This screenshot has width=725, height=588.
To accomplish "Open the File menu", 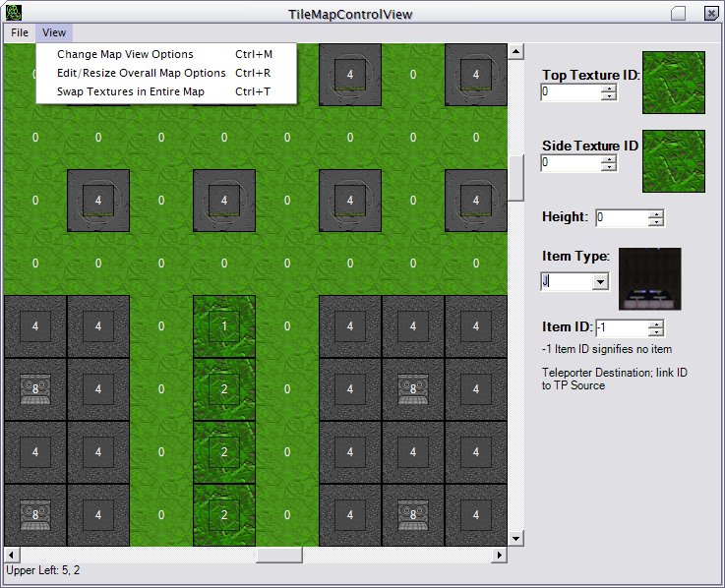I will (20, 32).
